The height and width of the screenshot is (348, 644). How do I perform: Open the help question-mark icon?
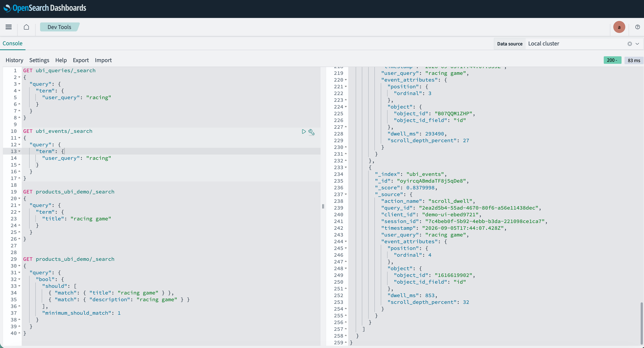637,27
